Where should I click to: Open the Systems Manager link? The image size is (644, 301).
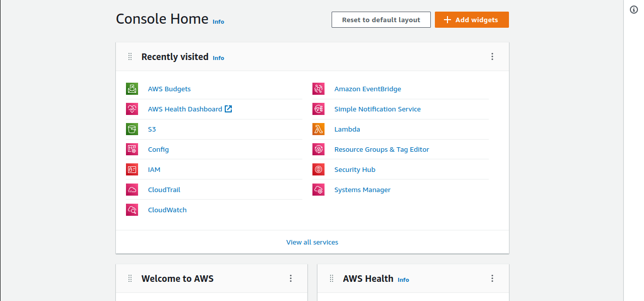coord(362,190)
